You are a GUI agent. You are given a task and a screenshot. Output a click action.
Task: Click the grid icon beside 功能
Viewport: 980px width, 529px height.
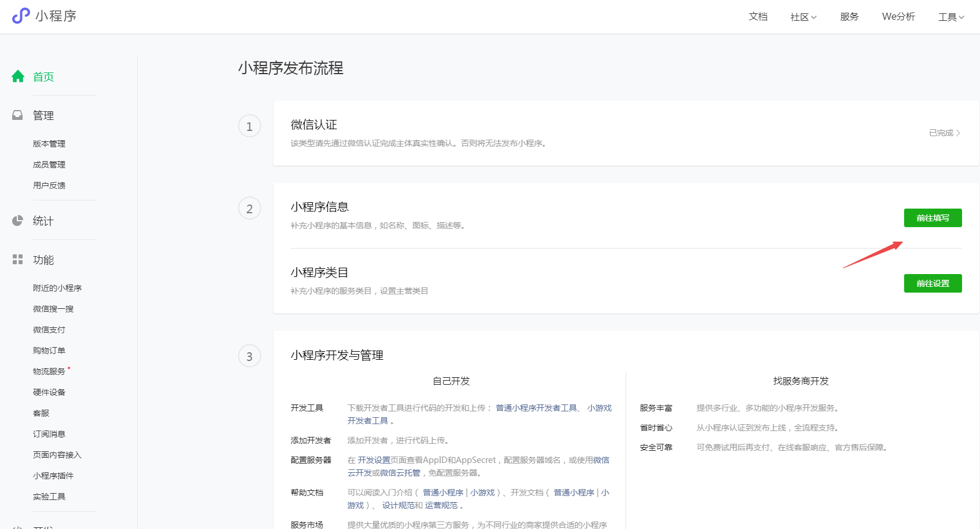click(18, 260)
